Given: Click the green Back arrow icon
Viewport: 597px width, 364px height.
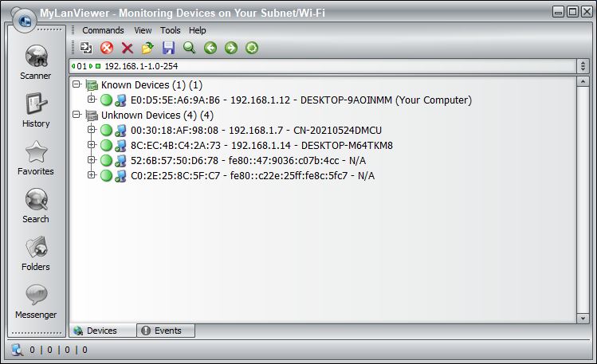Looking at the screenshot, I should point(210,48).
